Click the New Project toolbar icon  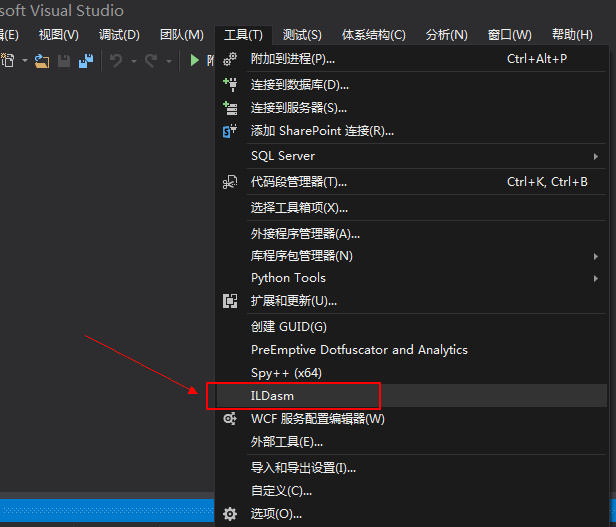point(7,61)
